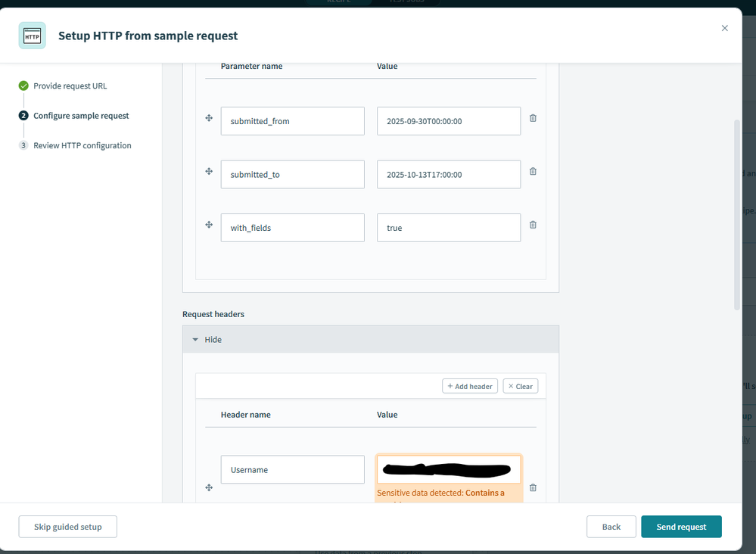Click Skip guided setup
756x554 pixels.
pyautogui.click(x=67, y=527)
